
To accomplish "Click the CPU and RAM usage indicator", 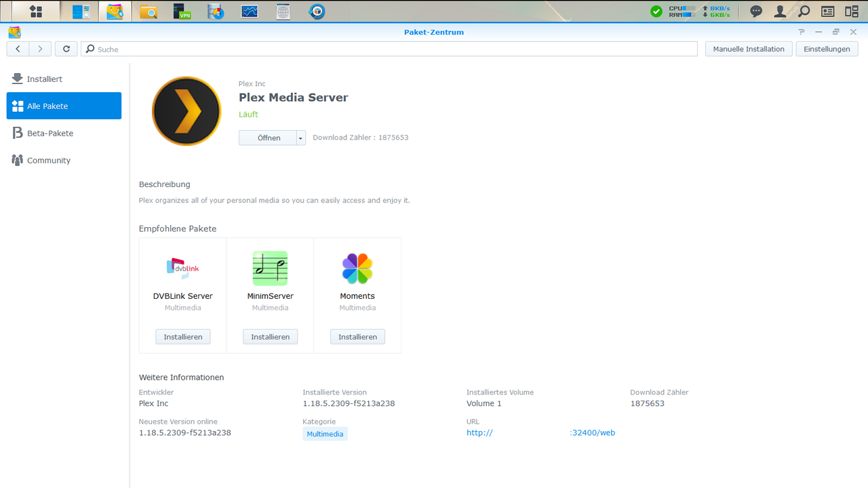I will point(682,12).
